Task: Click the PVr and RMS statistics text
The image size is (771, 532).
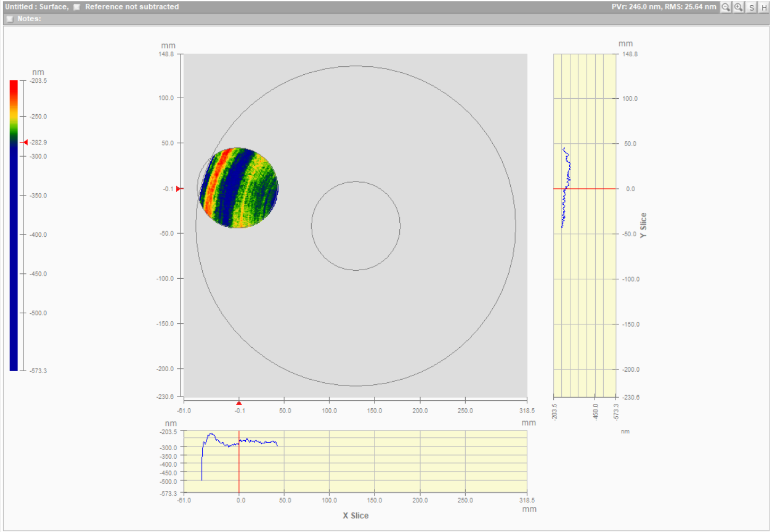Action: [x=663, y=7]
